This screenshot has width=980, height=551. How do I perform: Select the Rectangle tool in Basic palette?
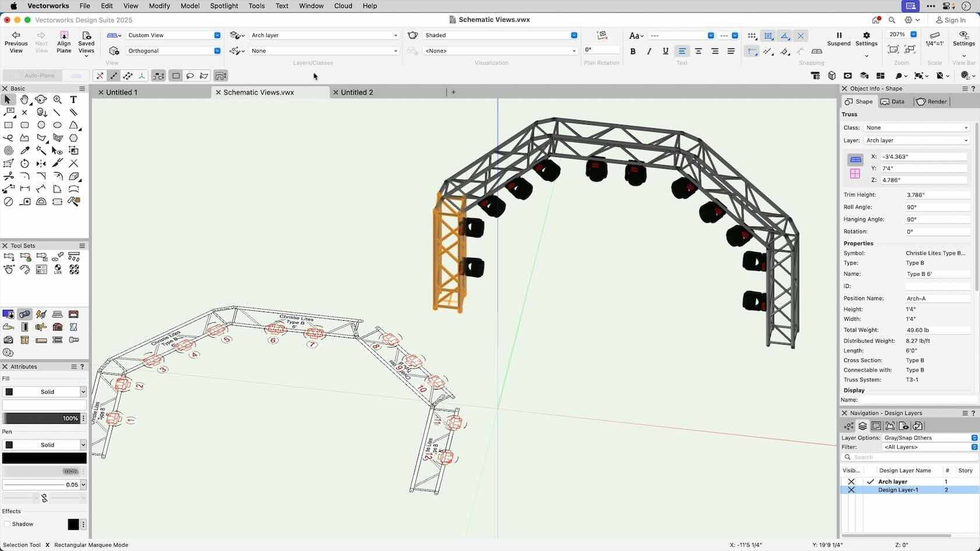[x=8, y=125]
